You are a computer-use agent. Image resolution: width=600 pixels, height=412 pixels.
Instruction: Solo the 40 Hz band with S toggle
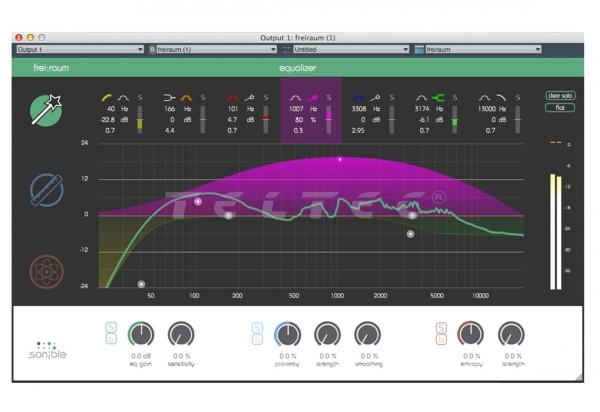[140, 97]
